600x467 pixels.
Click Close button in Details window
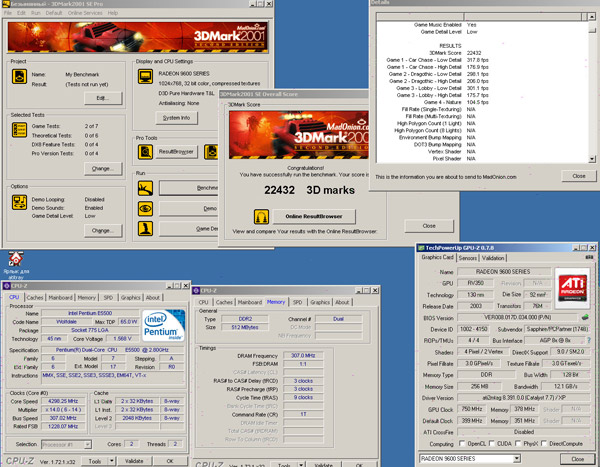pyautogui.click(x=579, y=176)
